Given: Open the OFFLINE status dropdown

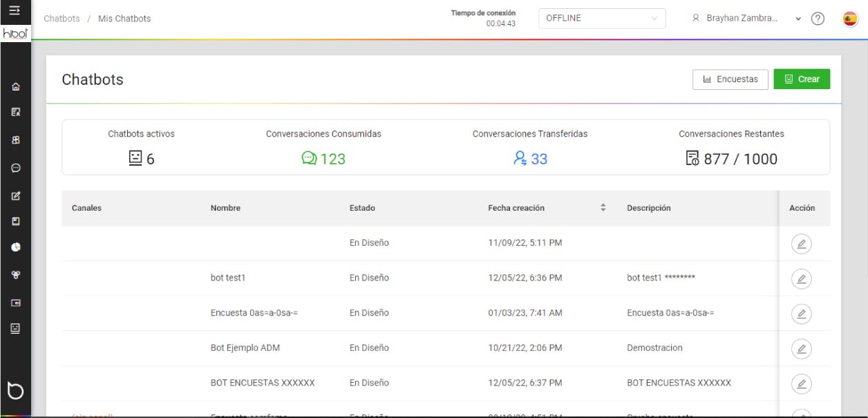Looking at the screenshot, I should tap(601, 19).
